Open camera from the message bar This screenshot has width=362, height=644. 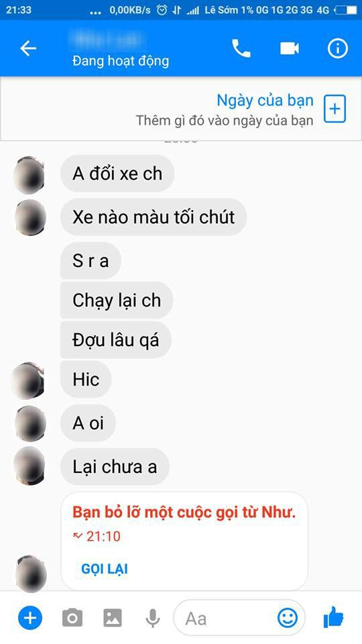tap(72, 618)
